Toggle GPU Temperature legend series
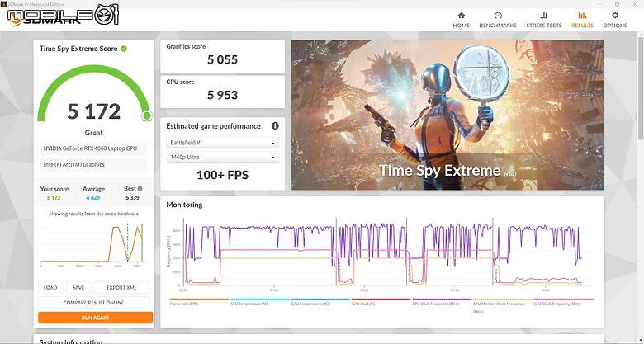 coord(320,302)
